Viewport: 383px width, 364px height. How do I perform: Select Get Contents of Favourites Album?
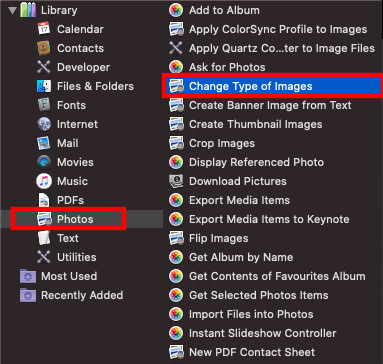tap(277, 276)
